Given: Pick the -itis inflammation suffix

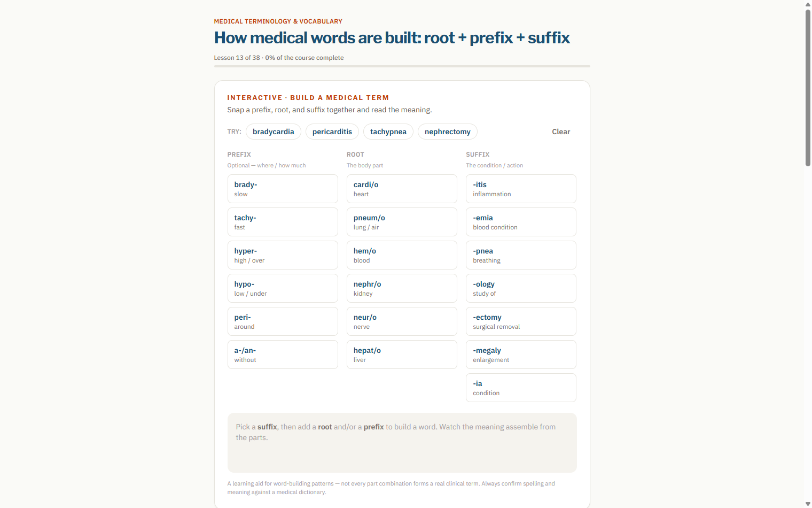Looking at the screenshot, I should [x=521, y=189].
